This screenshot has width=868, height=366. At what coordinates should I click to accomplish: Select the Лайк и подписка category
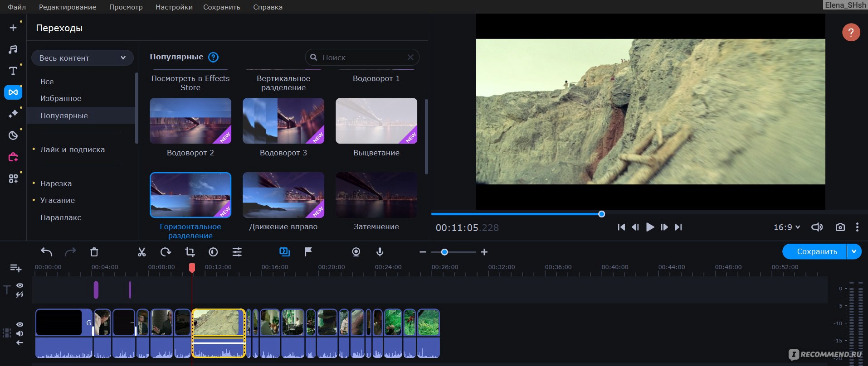(73, 149)
